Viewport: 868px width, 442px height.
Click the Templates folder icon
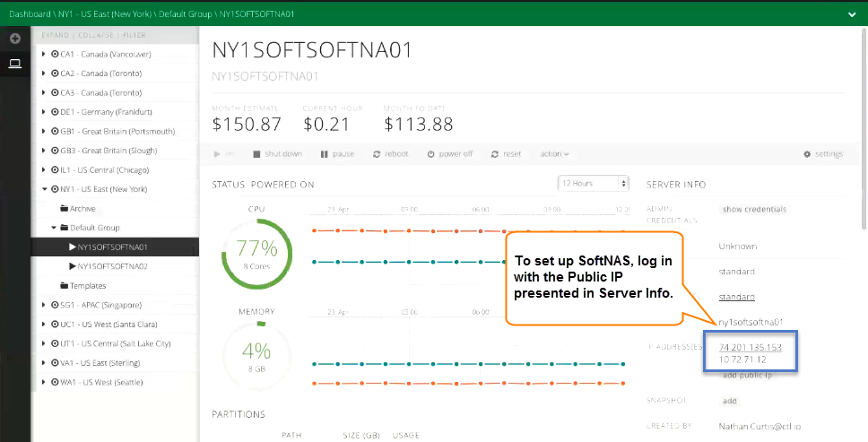(64, 286)
